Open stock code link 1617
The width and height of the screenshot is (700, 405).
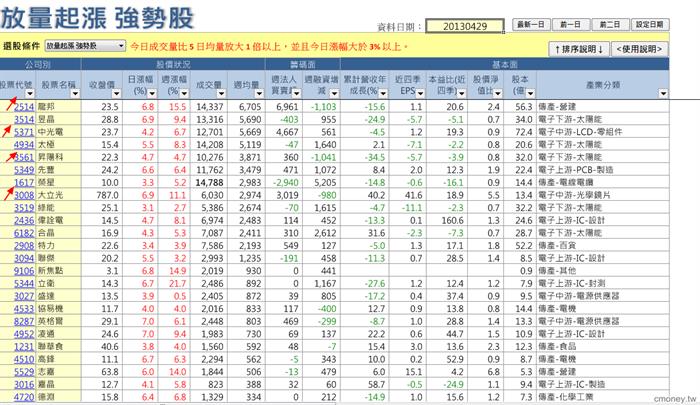pos(24,182)
